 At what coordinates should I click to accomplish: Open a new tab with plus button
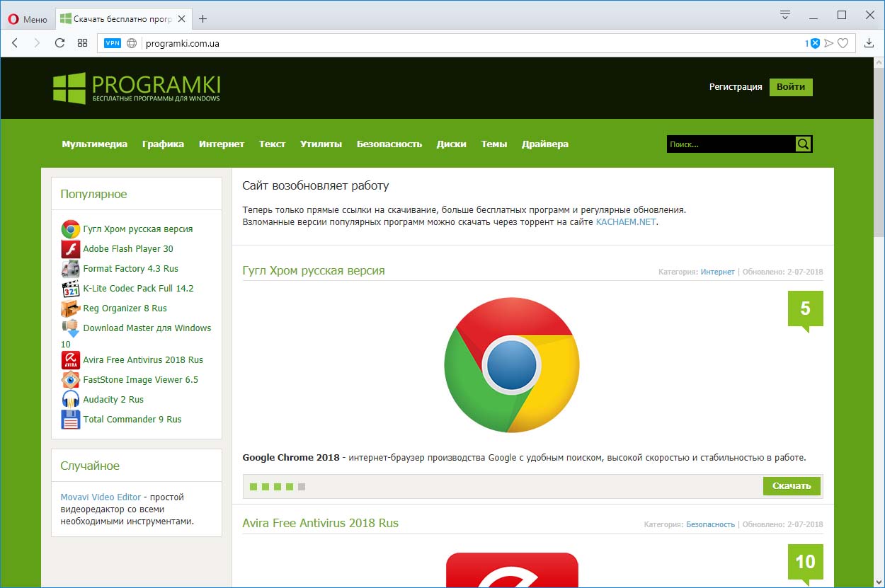pos(203,19)
